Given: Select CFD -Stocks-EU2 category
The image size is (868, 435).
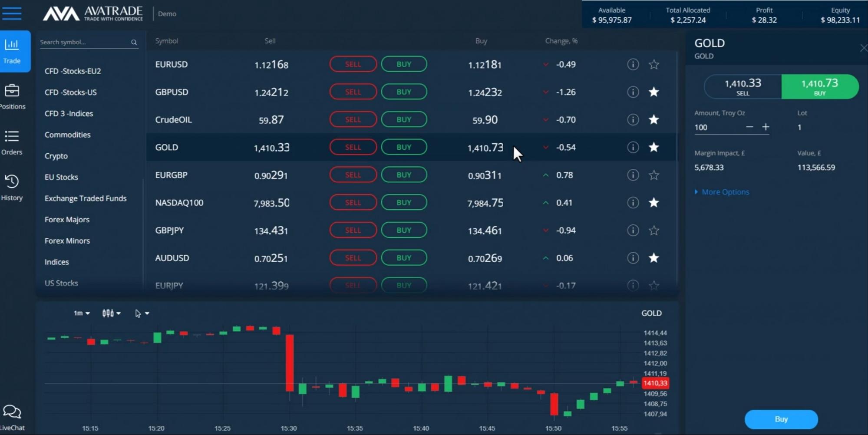Looking at the screenshot, I should (73, 71).
